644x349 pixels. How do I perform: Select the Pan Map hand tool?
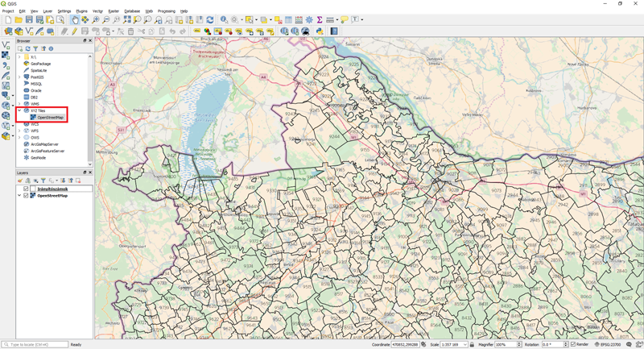75,19
